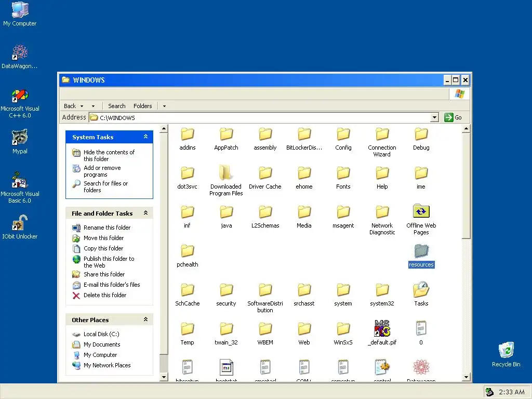Screen dimensions: 532x399
Task: Select the Connection Wizard folder
Action: 382,142
